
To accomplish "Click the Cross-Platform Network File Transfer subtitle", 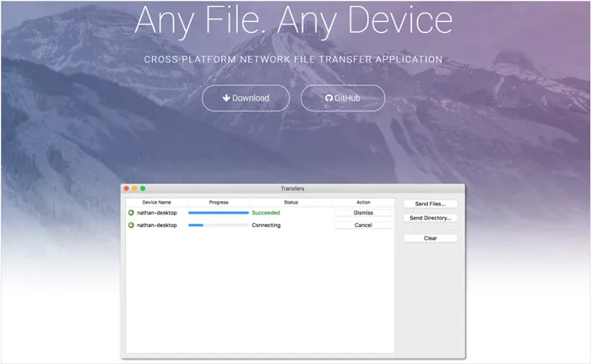I will [293, 59].
